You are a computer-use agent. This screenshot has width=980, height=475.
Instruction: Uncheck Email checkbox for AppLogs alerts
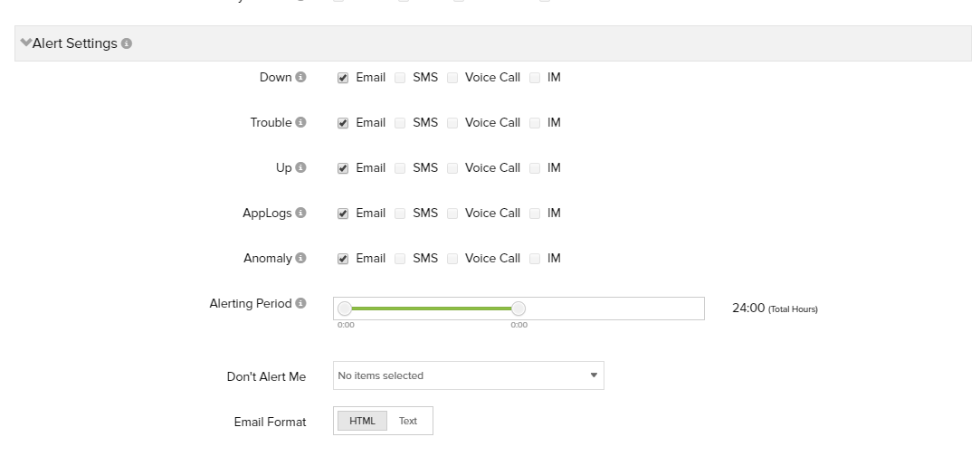pos(343,214)
